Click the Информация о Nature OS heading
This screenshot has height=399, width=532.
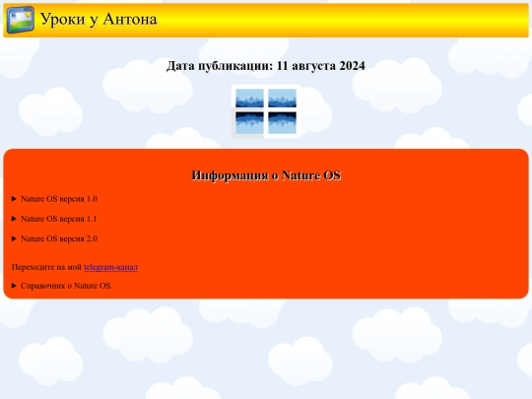266,175
